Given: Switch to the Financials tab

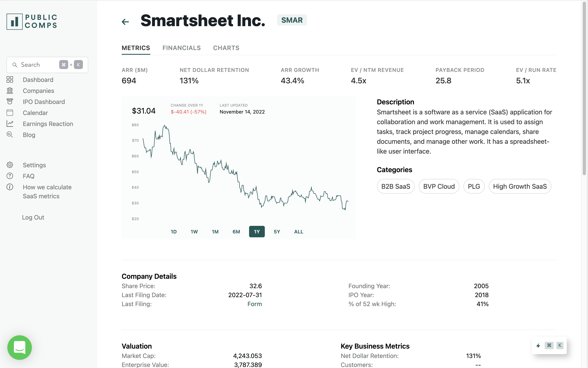Looking at the screenshot, I should (182, 48).
